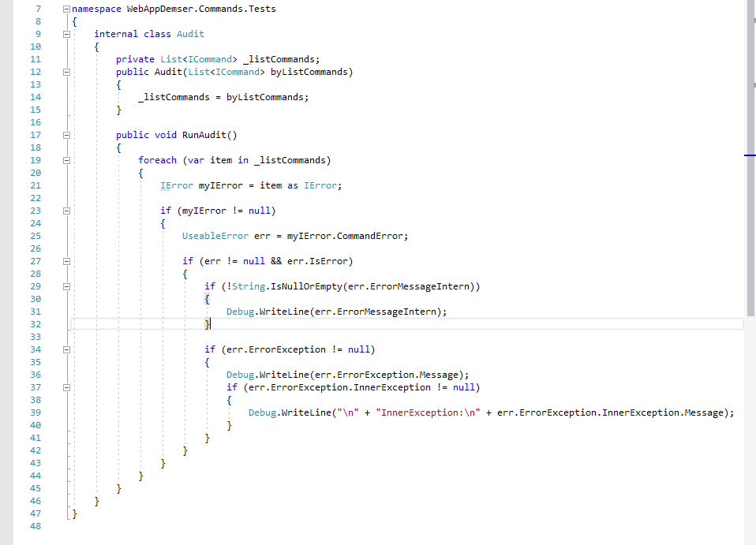
Task: Click 'String' type on line 29
Action: click(x=249, y=287)
